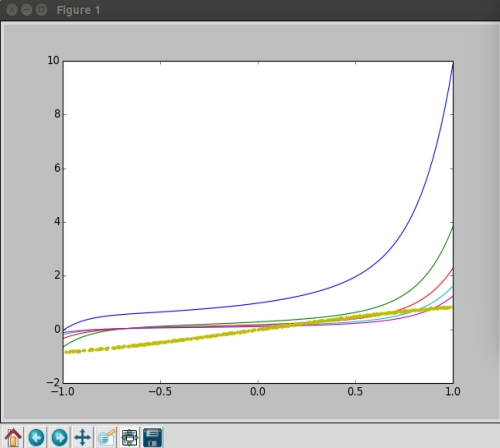The width and height of the screenshot is (500, 448).
Task: Close the Figure 1 window
Action: (12, 10)
